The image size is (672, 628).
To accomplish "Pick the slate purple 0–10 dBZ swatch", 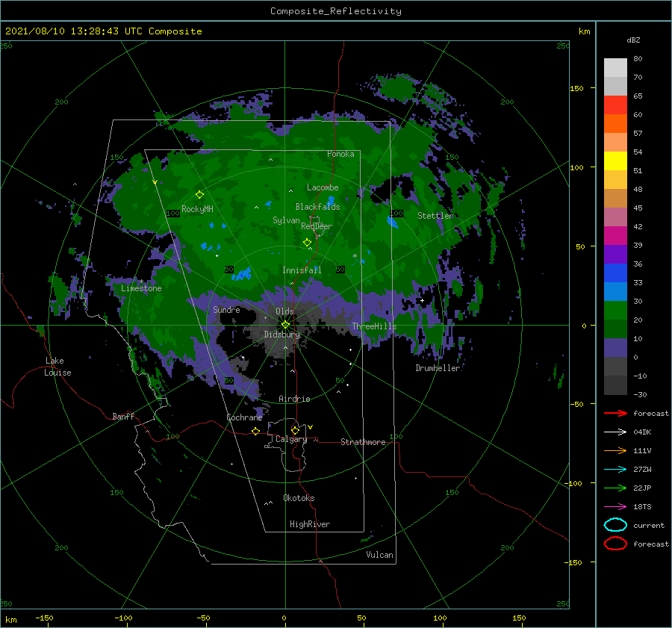I will click(615, 348).
